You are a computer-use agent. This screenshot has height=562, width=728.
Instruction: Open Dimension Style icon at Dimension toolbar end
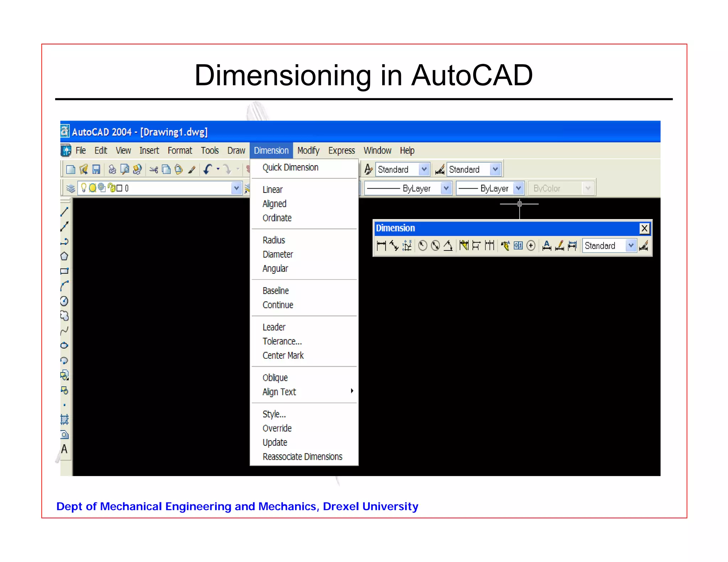click(644, 245)
